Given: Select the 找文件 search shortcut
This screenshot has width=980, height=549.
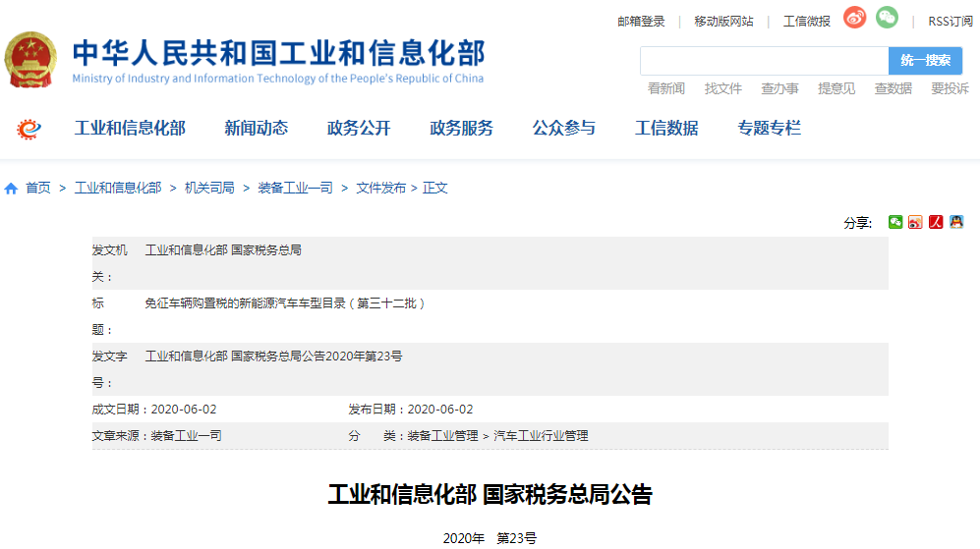Looking at the screenshot, I should tap(722, 88).
